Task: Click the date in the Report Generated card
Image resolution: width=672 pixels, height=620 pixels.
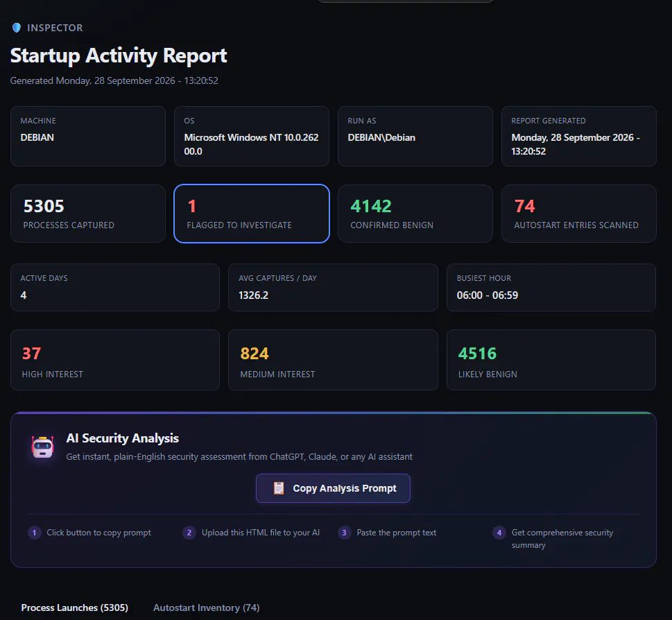Action: tap(575, 144)
